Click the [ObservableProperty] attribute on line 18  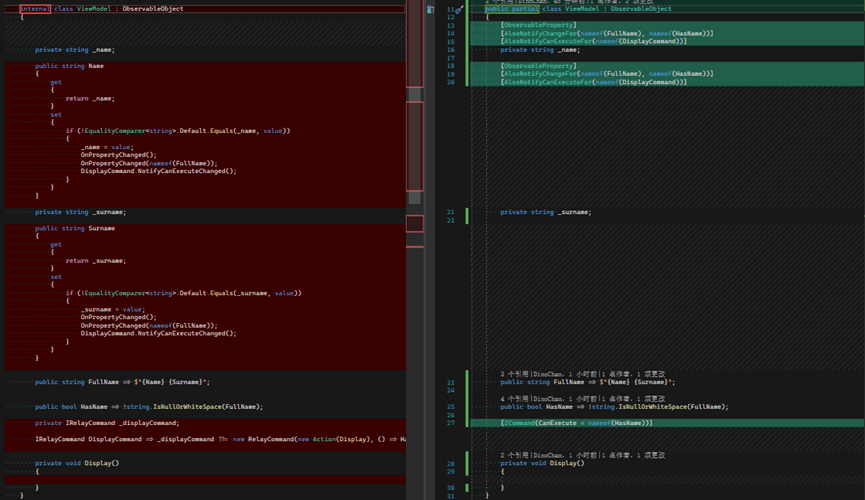[x=538, y=66]
